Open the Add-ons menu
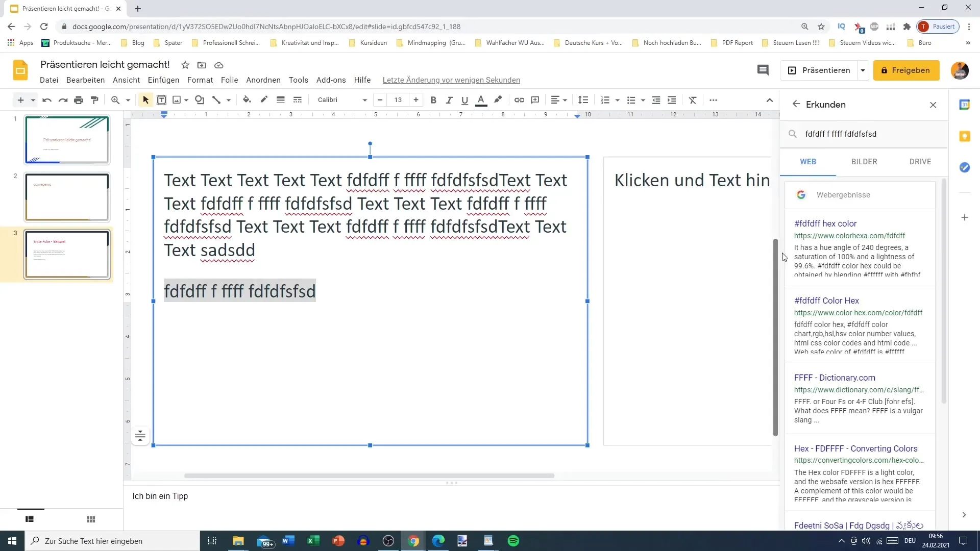 tap(331, 80)
